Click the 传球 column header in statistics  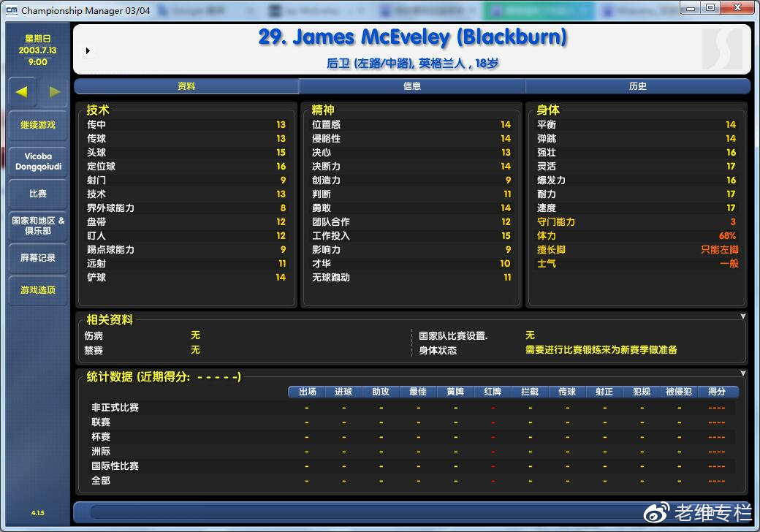[x=568, y=392]
